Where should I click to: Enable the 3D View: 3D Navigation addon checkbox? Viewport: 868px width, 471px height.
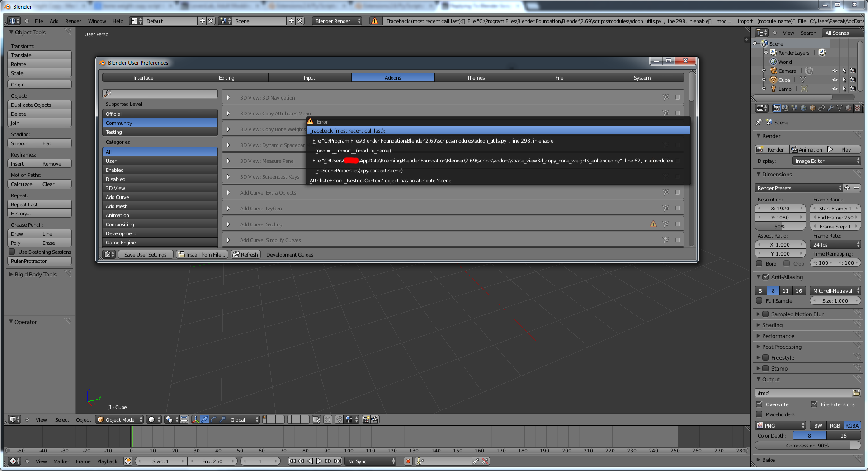point(678,97)
